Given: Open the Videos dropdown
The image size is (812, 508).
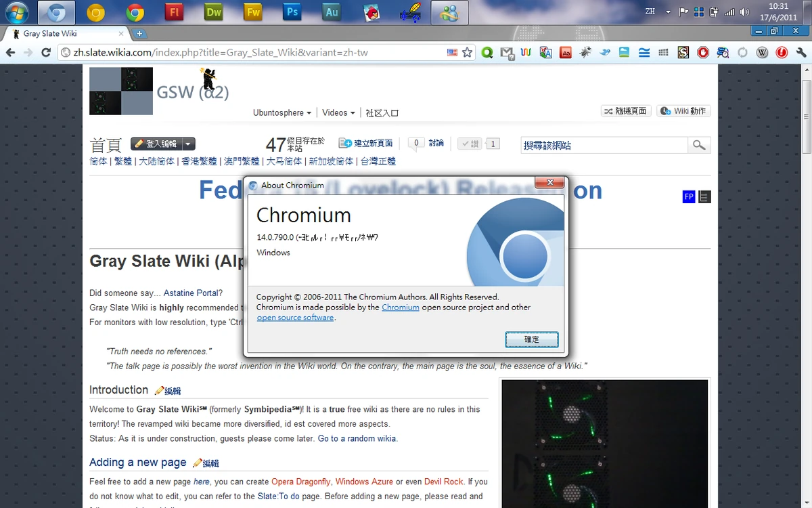Looking at the screenshot, I should 338,112.
